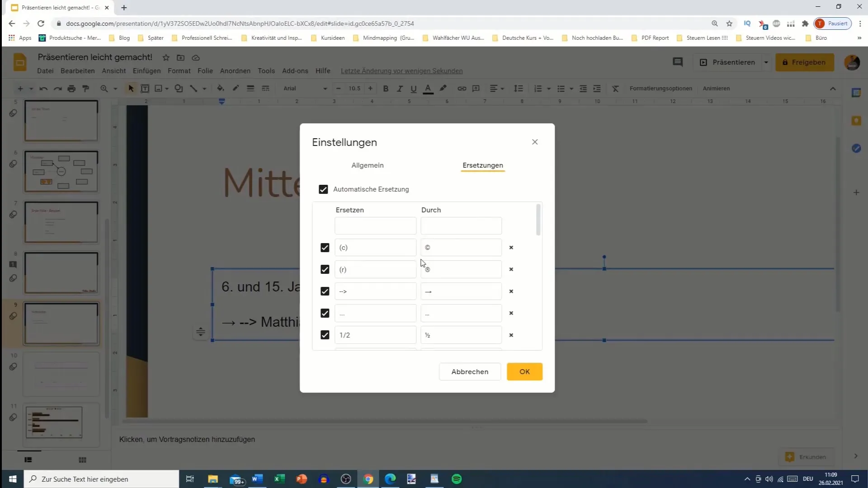Click the Clear formatting icon
The width and height of the screenshot is (868, 488).
click(615, 89)
